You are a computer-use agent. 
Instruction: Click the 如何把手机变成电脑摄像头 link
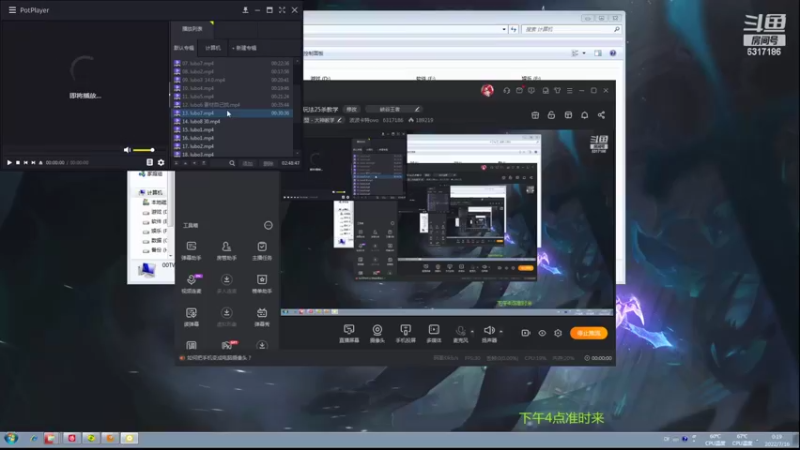pyautogui.click(x=219, y=358)
